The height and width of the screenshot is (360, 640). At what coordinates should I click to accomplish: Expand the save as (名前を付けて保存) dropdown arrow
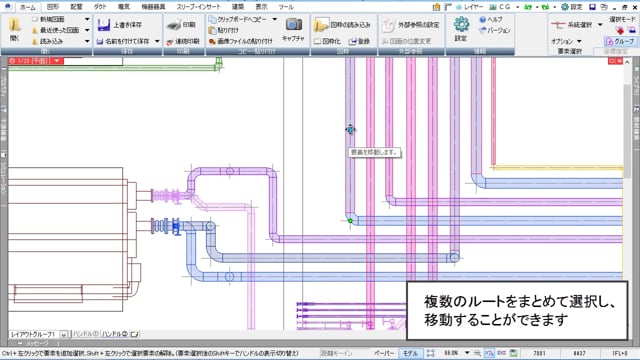157,41
